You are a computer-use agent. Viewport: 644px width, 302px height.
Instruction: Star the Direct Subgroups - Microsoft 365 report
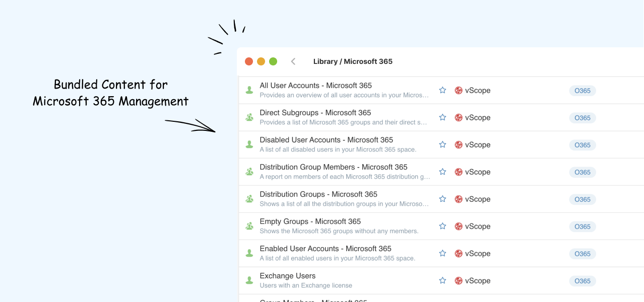(442, 117)
